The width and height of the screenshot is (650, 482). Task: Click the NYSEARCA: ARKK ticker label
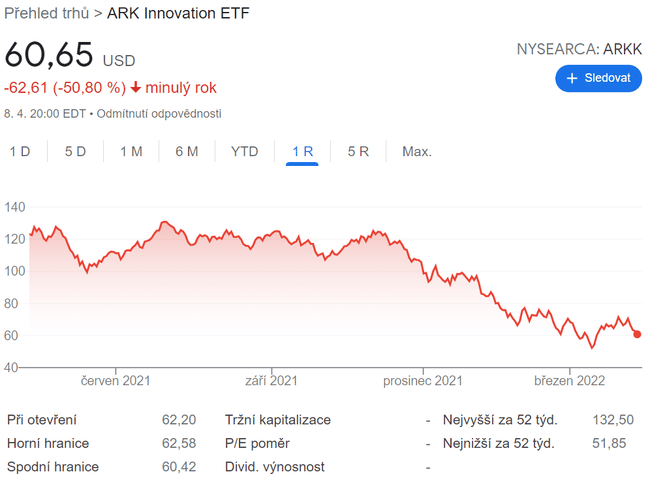tap(579, 48)
